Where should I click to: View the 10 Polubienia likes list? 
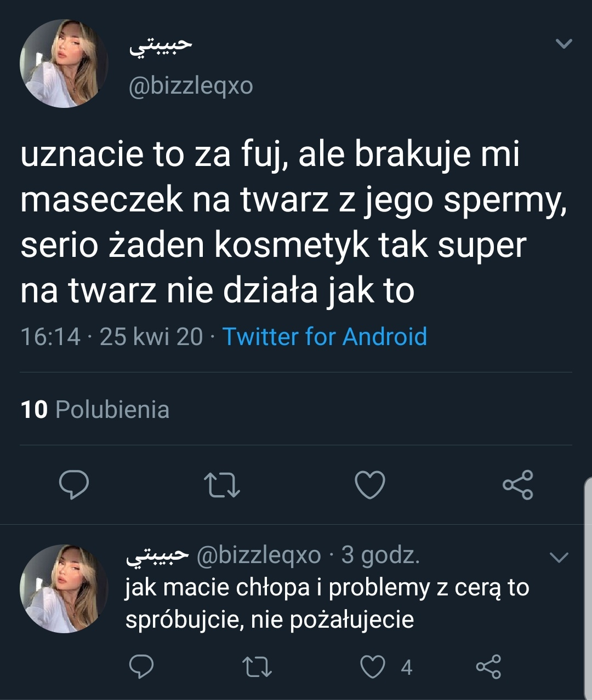(x=95, y=409)
